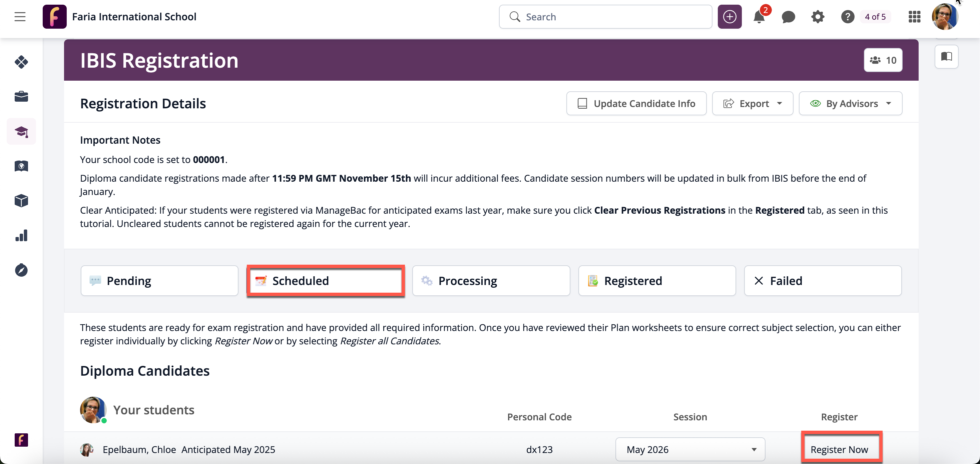Switch to the Pending tab

tap(159, 281)
